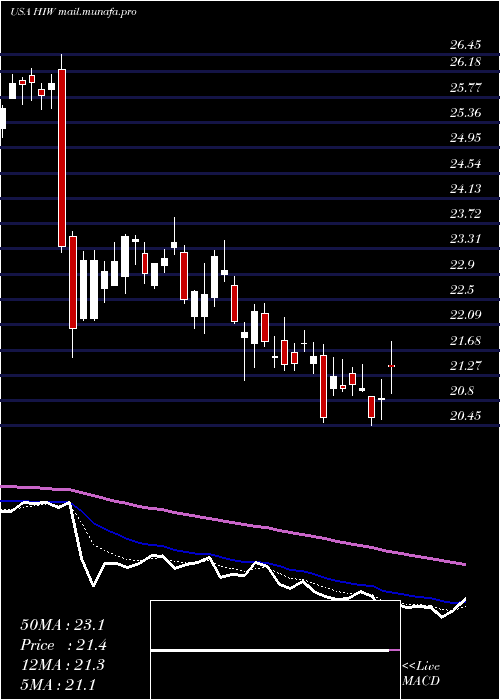Image resolution: width=500 pixels, height=700 pixels.
Task: Click the '50MA : 23.1' readout
Action: tap(62, 625)
